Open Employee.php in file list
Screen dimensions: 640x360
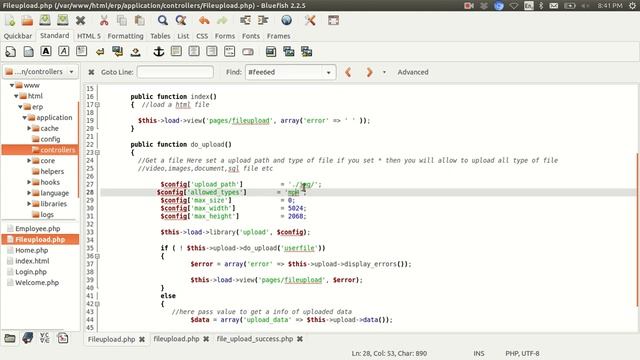38,229
